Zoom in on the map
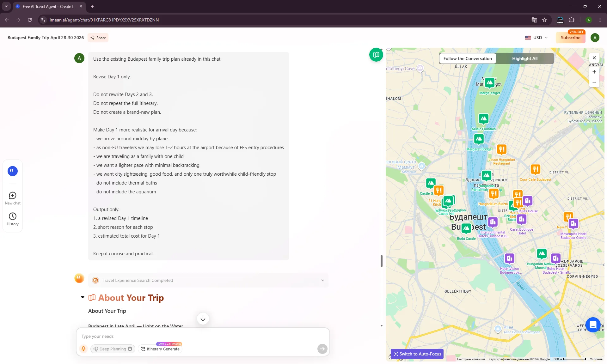This screenshot has height=364, width=607. pyautogui.click(x=594, y=72)
